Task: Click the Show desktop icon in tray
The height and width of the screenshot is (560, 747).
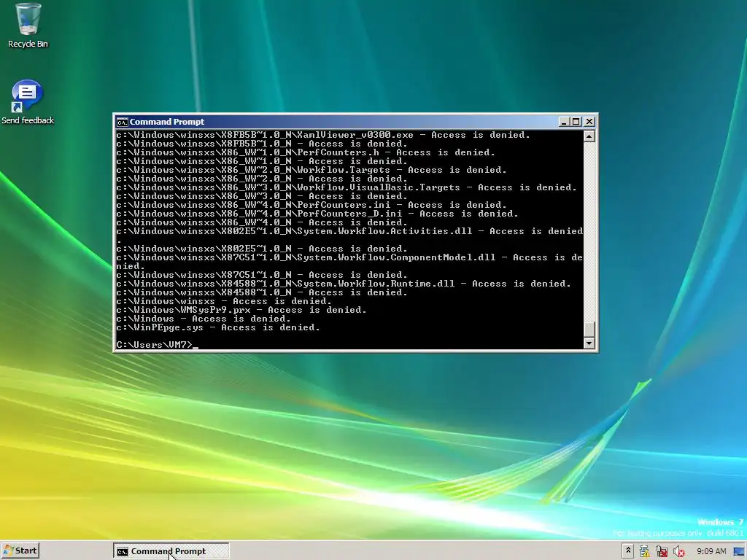Action: coord(740,551)
